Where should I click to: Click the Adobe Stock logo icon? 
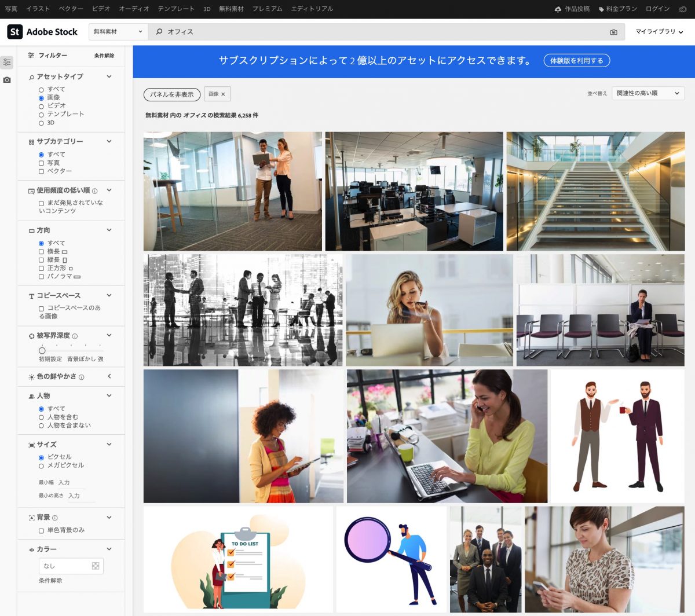15,32
